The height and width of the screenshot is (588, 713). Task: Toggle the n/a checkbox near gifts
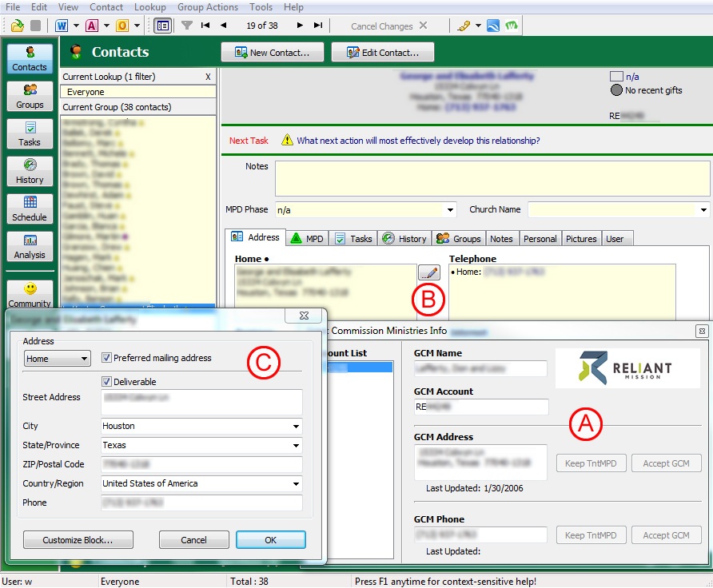tap(616, 77)
